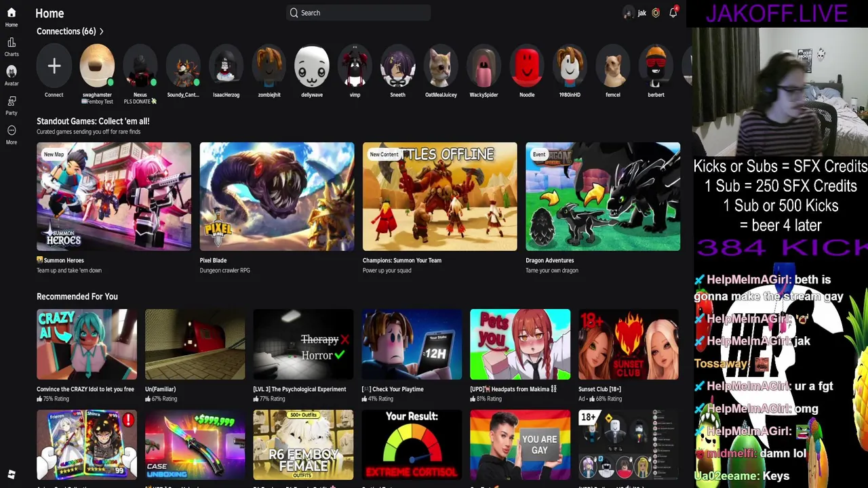Open Summon Heroes game thumbnail

tap(114, 197)
